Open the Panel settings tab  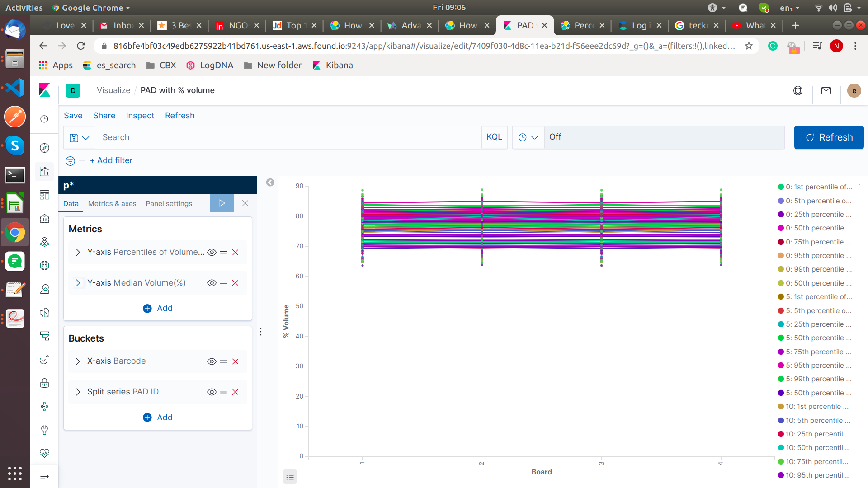point(169,204)
